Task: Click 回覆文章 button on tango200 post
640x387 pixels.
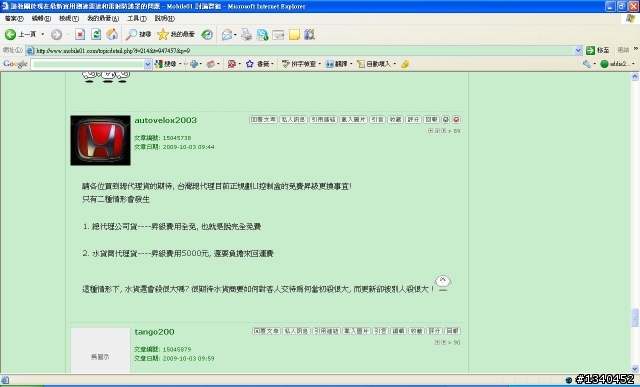Action: click(266, 331)
